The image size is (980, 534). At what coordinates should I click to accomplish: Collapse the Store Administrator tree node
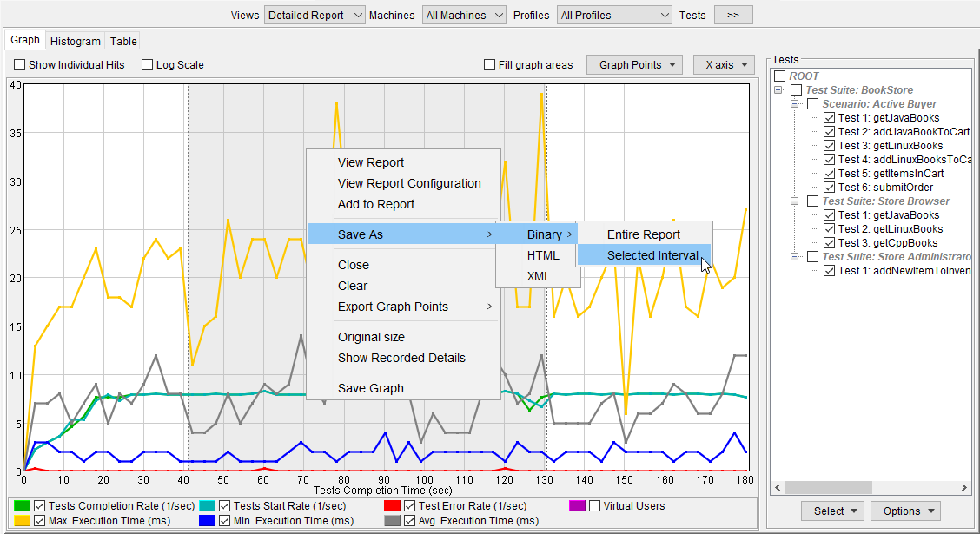[794, 257]
